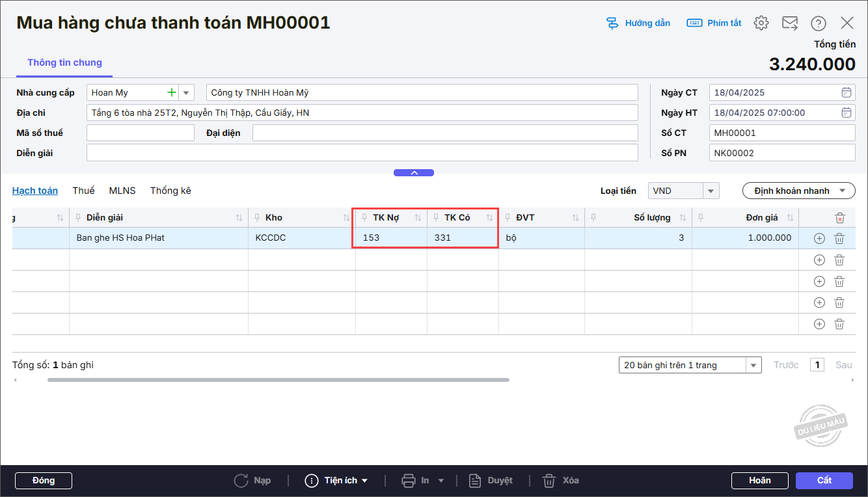Delete the Ban ghe HS row

click(x=839, y=238)
